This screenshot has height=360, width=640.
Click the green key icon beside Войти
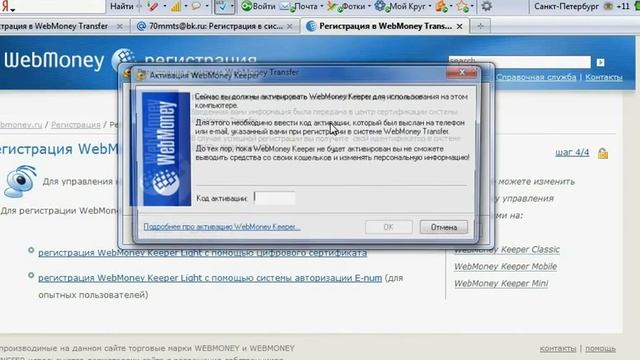tap(246, 7)
